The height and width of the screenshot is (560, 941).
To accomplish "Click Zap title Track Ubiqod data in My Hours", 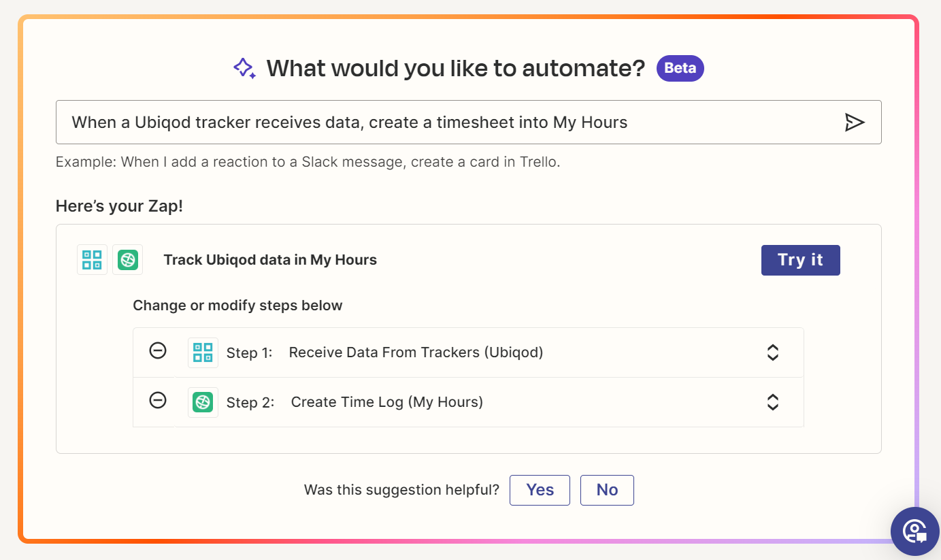I will pos(270,260).
